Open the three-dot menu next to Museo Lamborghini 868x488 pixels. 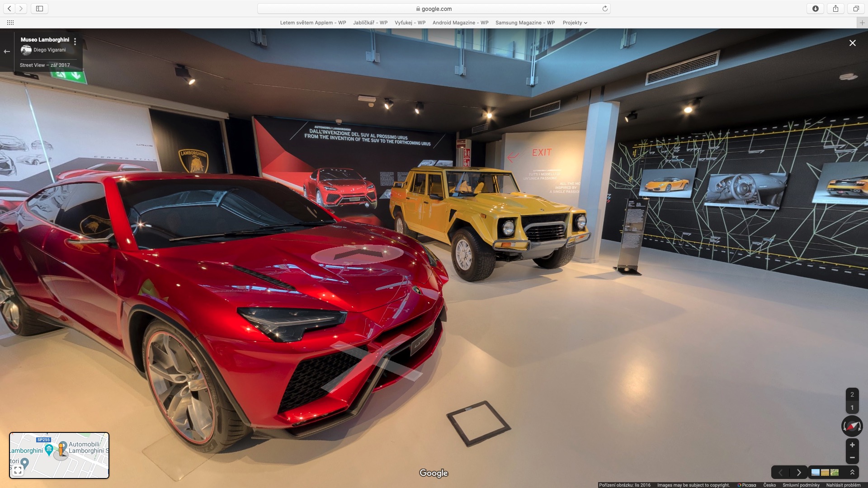point(75,42)
